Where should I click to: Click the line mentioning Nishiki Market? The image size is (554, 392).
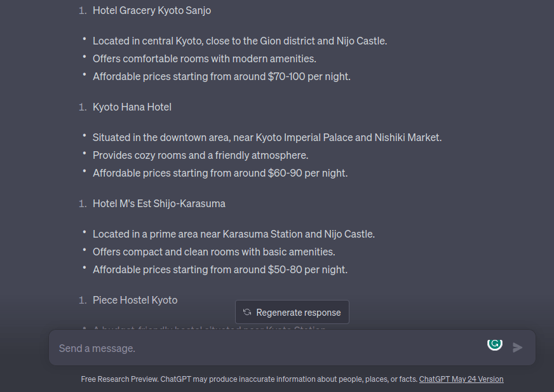267,137
